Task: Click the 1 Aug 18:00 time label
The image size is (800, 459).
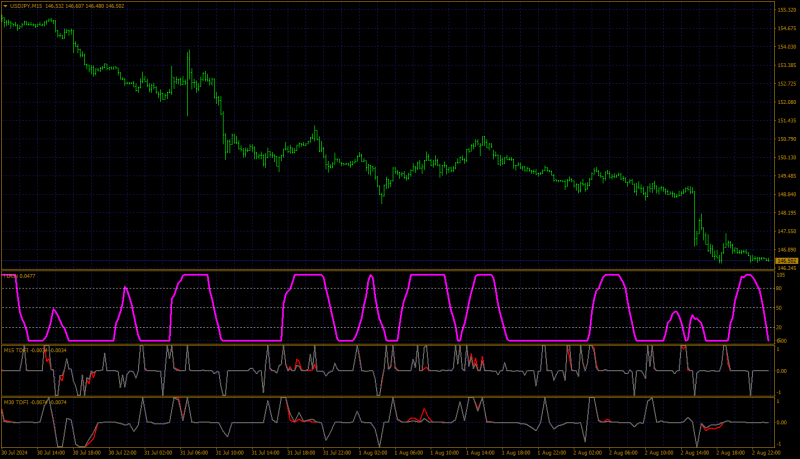Action: point(516,452)
